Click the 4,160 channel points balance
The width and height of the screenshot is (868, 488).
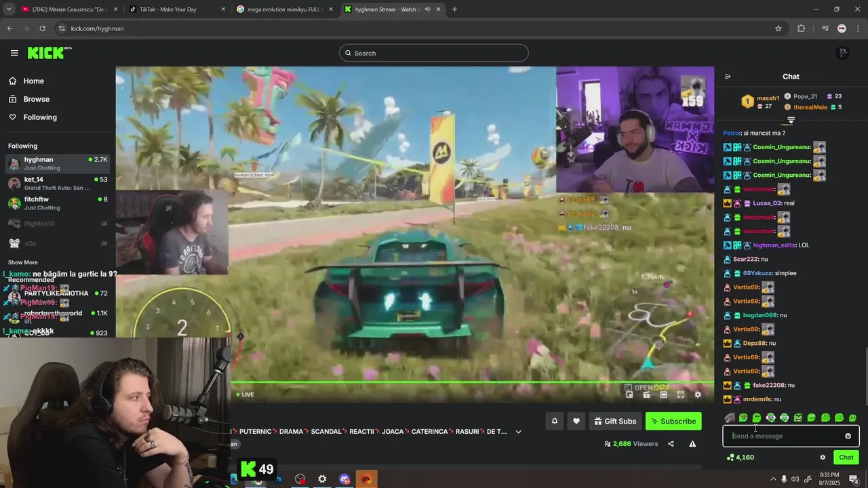point(741,457)
